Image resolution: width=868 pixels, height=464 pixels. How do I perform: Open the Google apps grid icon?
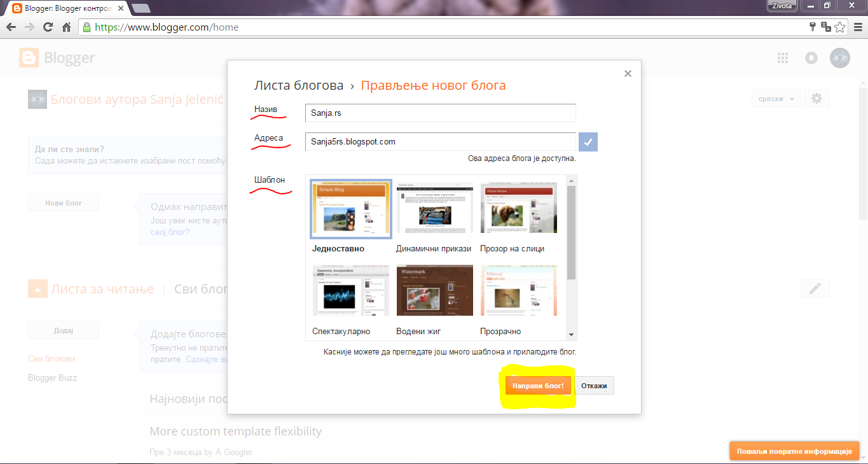783,58
